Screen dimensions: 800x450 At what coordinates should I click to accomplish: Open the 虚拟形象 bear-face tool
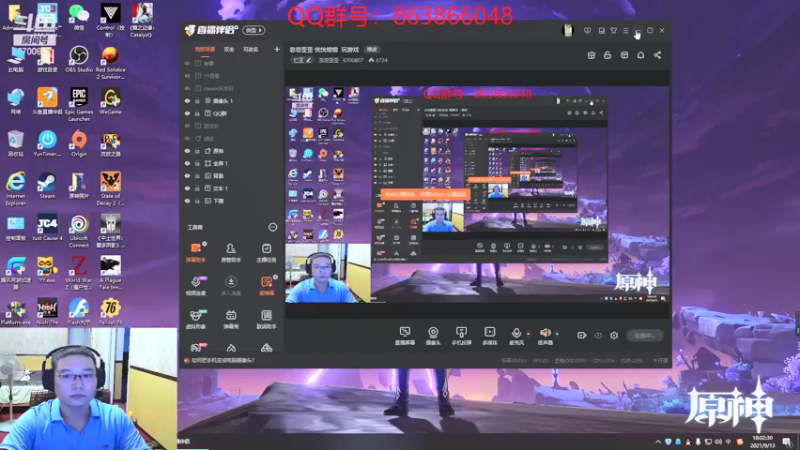pyautogui.click(x=195, y=319)
